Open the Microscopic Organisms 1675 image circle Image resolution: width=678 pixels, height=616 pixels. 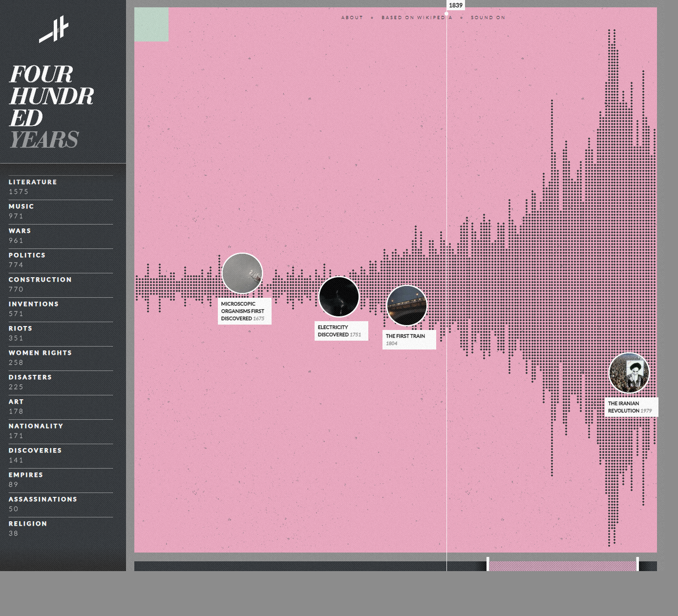coord(242,274)
